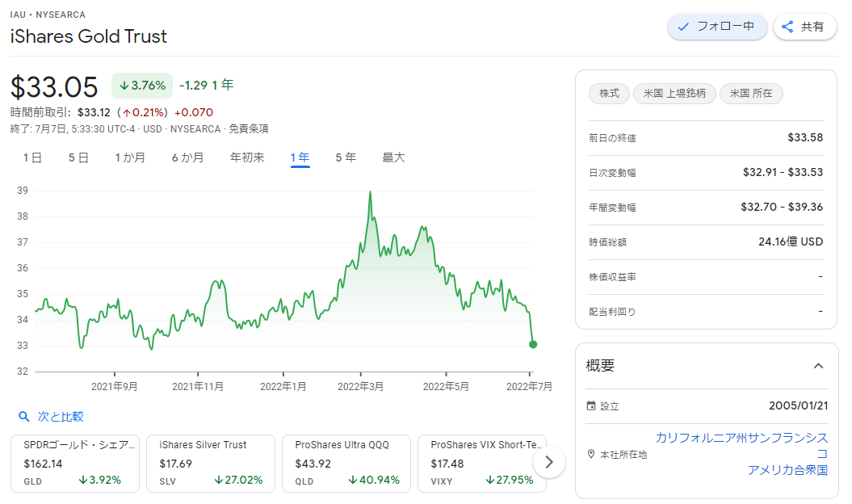Click the iShares Gold Trust title

click(x=89, y=36)
